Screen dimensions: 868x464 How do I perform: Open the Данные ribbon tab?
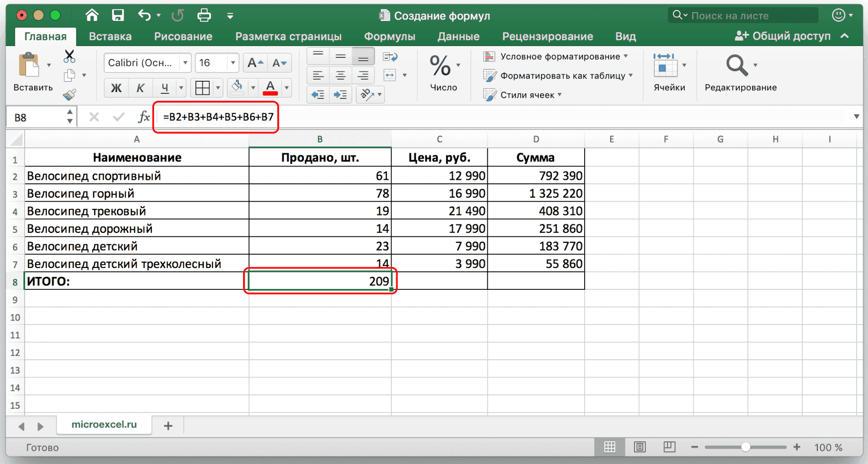pyautogui.click(x=458, y=36)
